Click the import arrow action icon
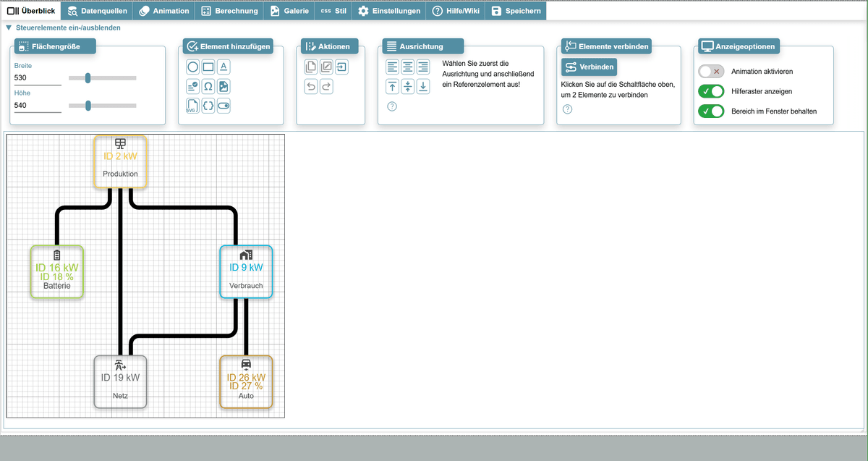The width and height of the screenshot is (868, 461). click(341, 67)
